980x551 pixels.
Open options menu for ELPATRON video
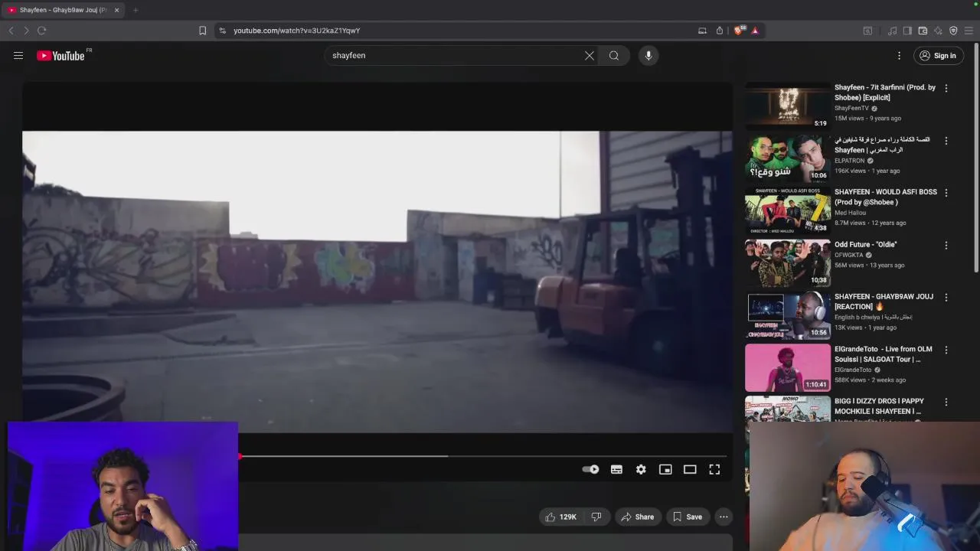click(x=946, y=141)
